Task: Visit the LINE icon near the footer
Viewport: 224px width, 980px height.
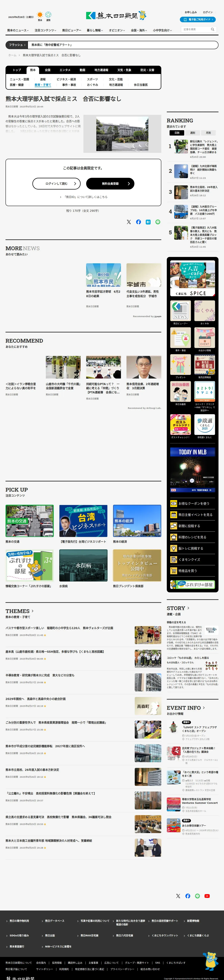Action: tap(197, 896)
